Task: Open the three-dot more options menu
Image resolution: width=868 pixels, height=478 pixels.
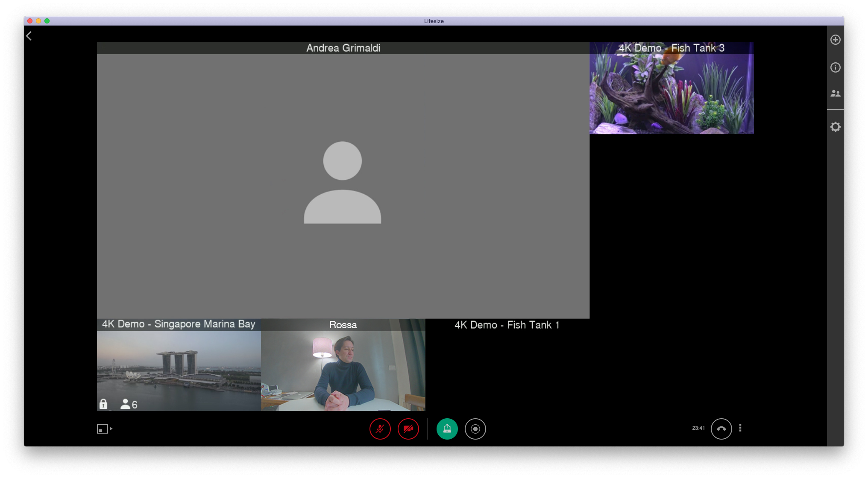Action: (740, 428)
